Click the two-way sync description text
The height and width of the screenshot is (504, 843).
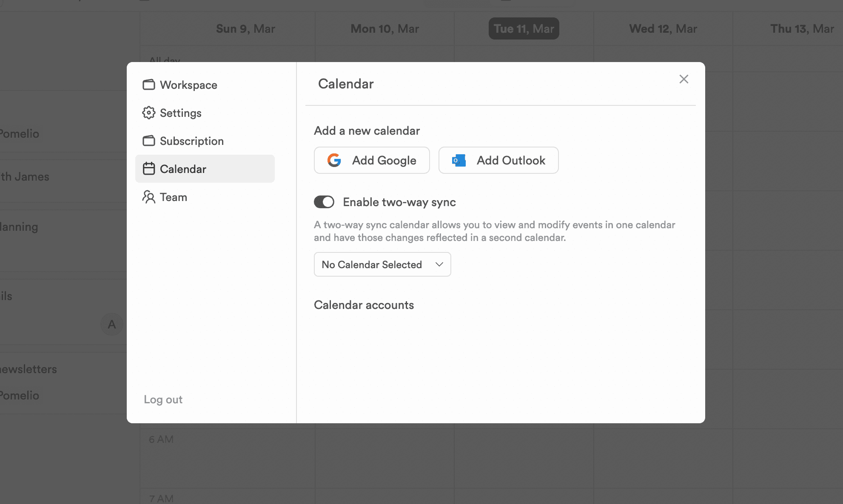(494, 231)
